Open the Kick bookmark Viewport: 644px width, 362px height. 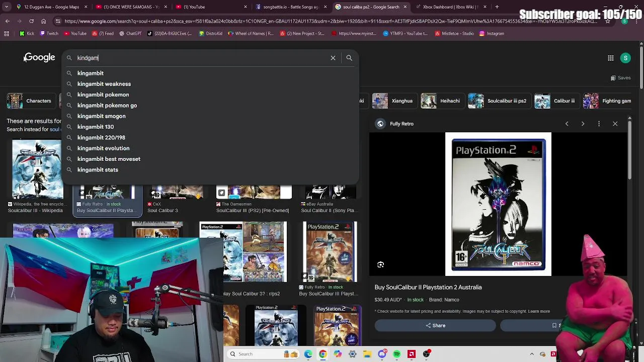tap(27, 34)
